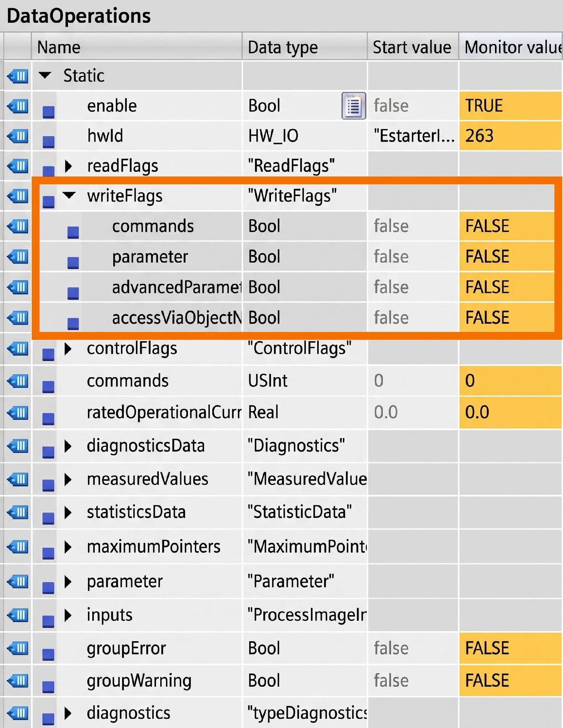The width and height of the screenshot is (563, 728).
Task: Click the DB icon of measuredValues row
Action: point(18,479)
